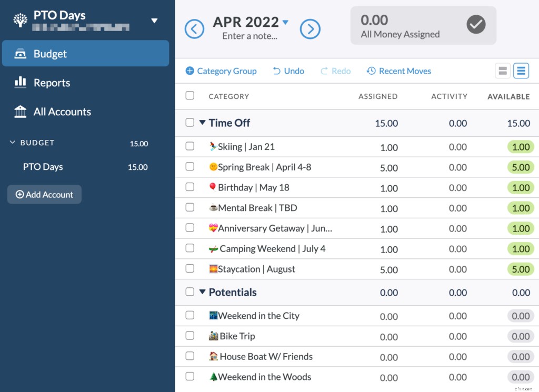Click the Add Account button

[44, 194]
